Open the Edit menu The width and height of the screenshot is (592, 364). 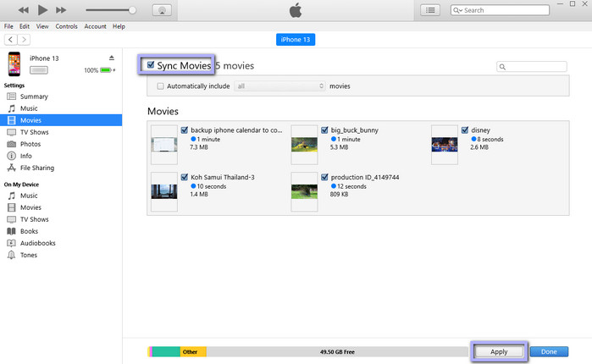click(x=25, y=26)
